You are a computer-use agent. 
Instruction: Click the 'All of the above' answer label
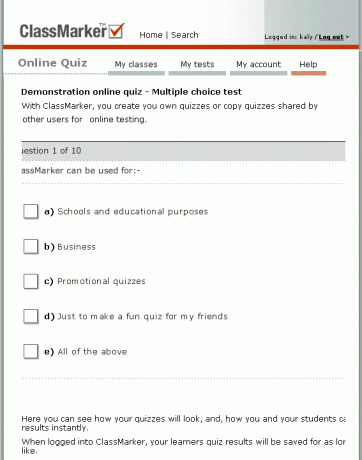click(92, 352)
